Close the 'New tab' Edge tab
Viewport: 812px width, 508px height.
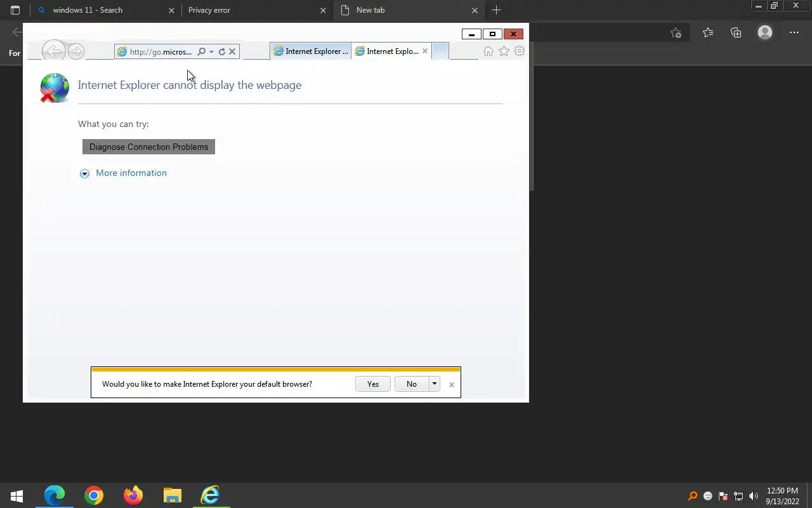coord(475,10)
